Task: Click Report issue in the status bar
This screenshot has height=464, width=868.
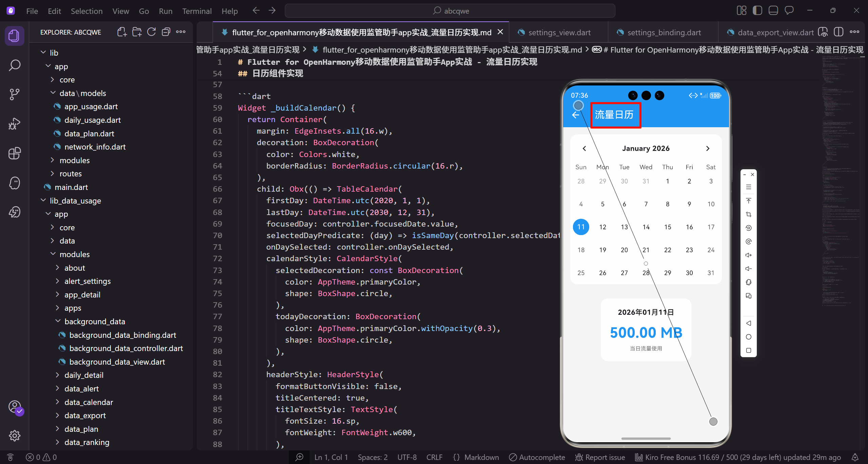Action: (x=600, y=457)
